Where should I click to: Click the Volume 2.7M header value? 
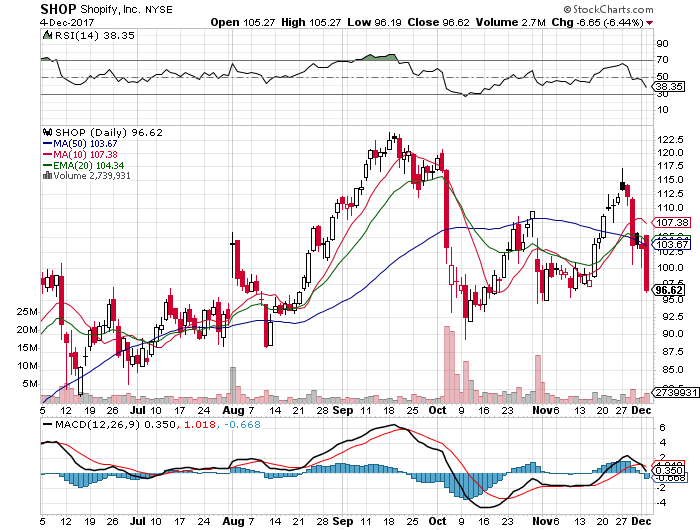[511, 22]
